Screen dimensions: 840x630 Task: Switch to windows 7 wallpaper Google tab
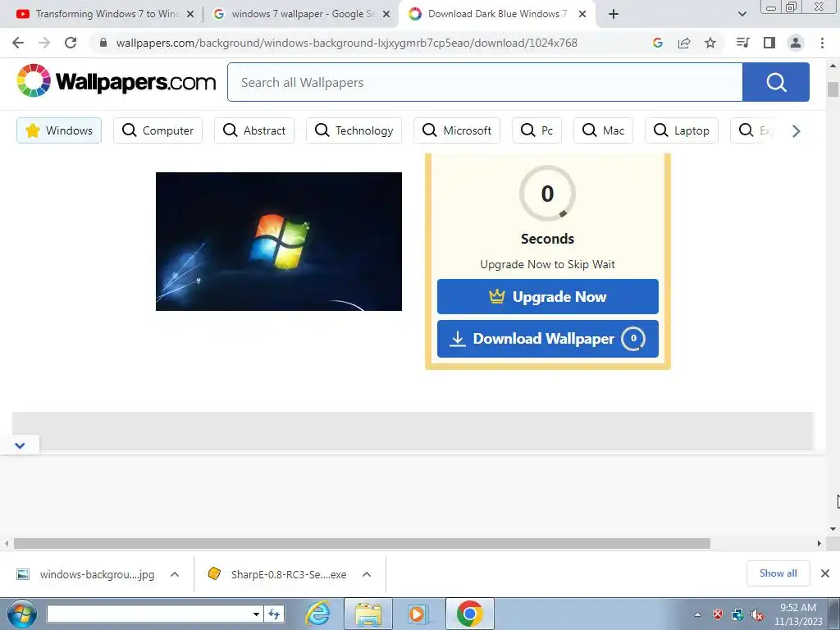coord(300,14)
